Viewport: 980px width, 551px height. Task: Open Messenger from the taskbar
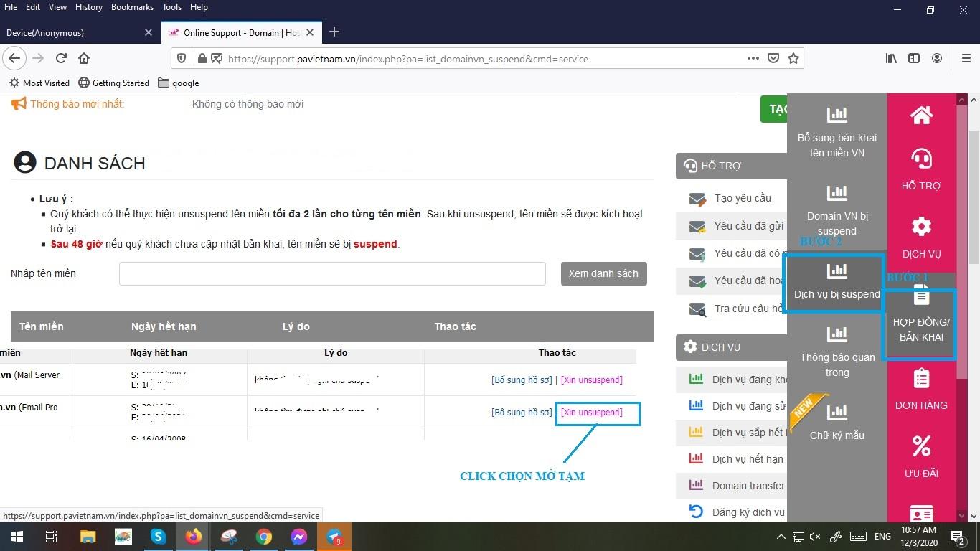pos(299,537)
